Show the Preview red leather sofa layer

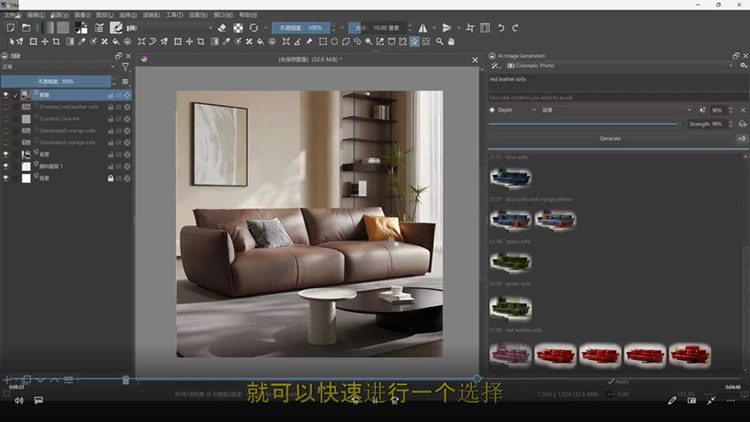tap(7, 106)
